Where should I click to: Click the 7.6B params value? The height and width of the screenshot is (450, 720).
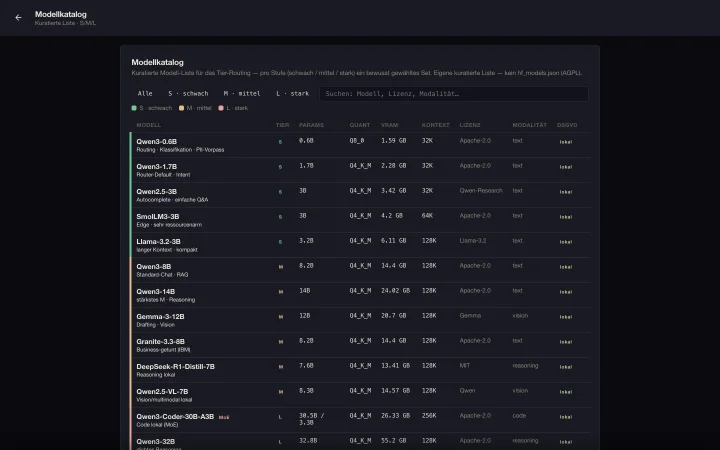[306, 366]
